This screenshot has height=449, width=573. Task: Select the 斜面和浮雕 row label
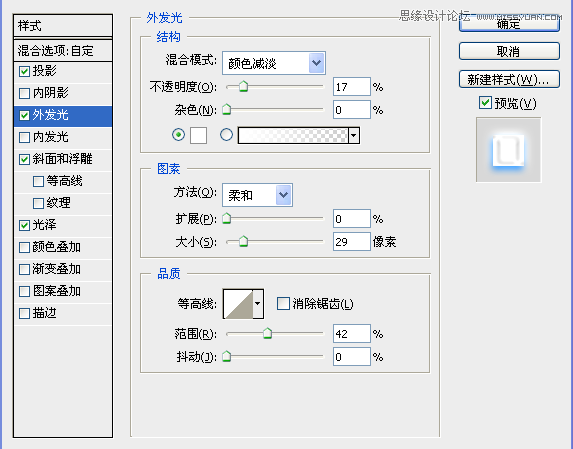pos(62,159)
